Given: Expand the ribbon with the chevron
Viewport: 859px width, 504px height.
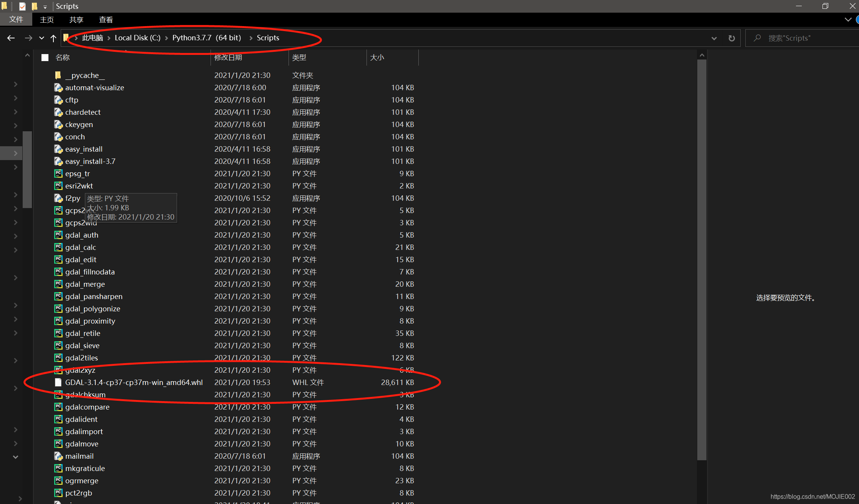Looking at the screenshot, I should point(848,20).
